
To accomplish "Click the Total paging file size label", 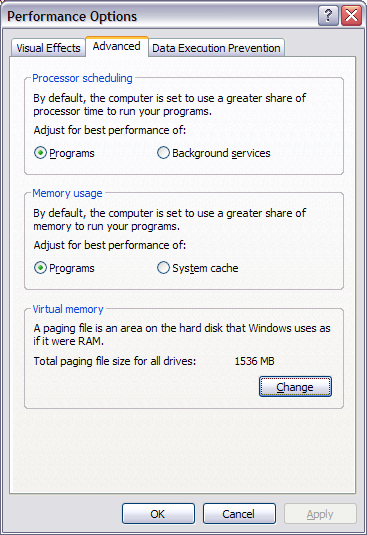I will 115,361.
